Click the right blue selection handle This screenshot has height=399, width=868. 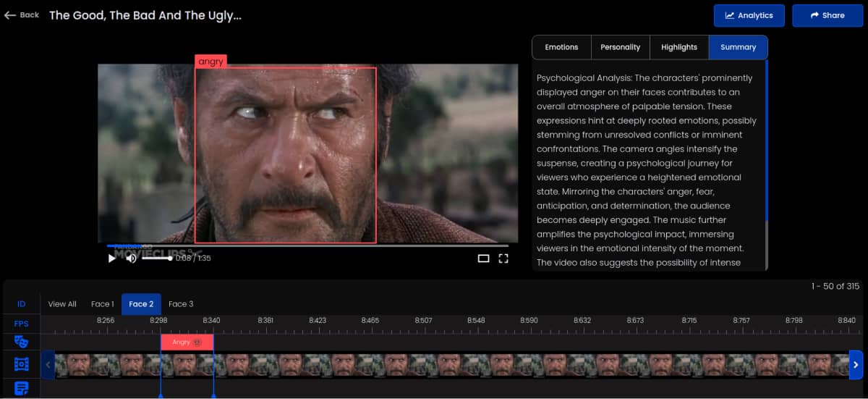click(x=213, y=396)
